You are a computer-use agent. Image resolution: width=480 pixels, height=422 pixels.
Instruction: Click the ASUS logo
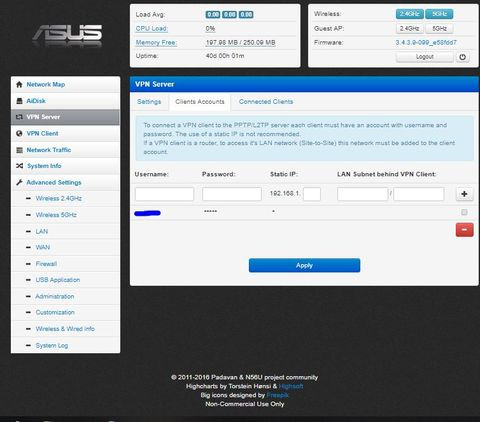click(67, 34)
